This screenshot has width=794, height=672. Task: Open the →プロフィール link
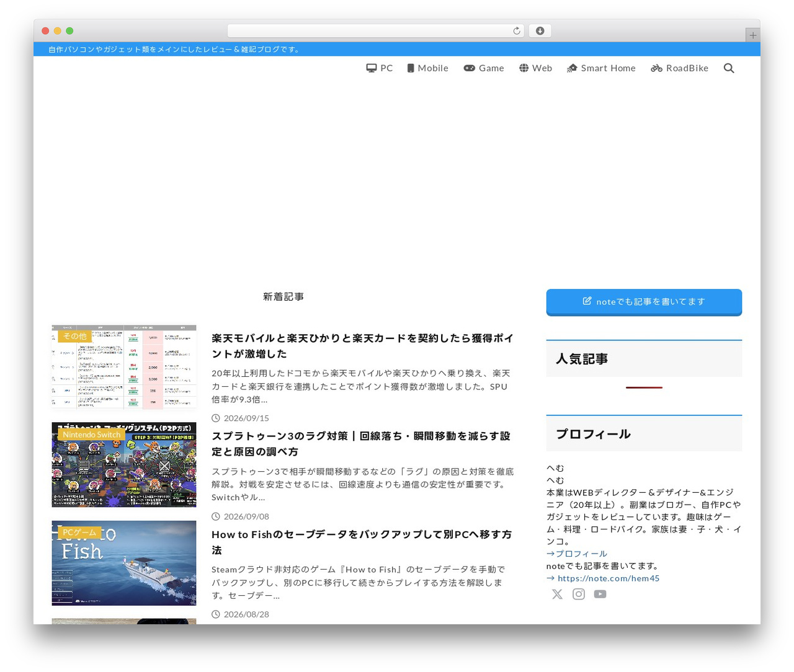pyautogui.click(x=577, y=554)
